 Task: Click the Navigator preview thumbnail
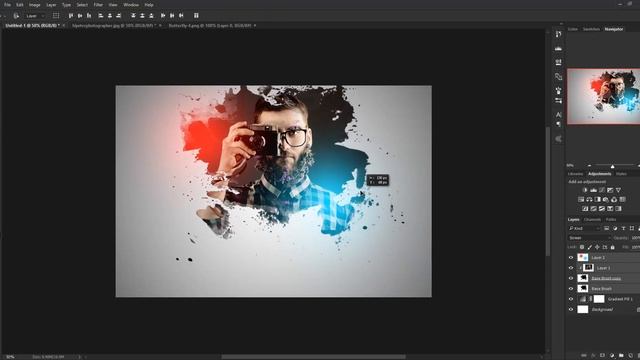point(604,96)
